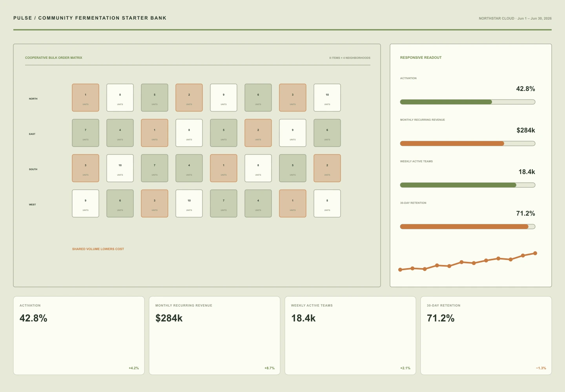Click the East row cell showing 2 units
The width and height of the screenshot is (565, 392).
pos(258,133)
